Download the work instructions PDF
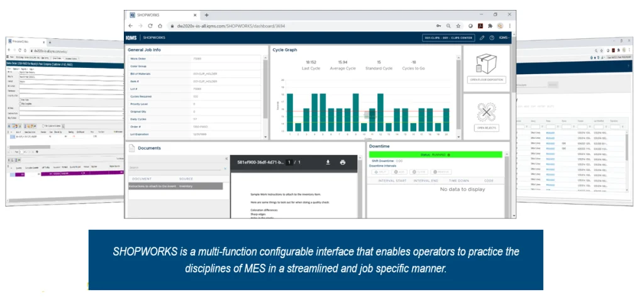 point(328,162)
